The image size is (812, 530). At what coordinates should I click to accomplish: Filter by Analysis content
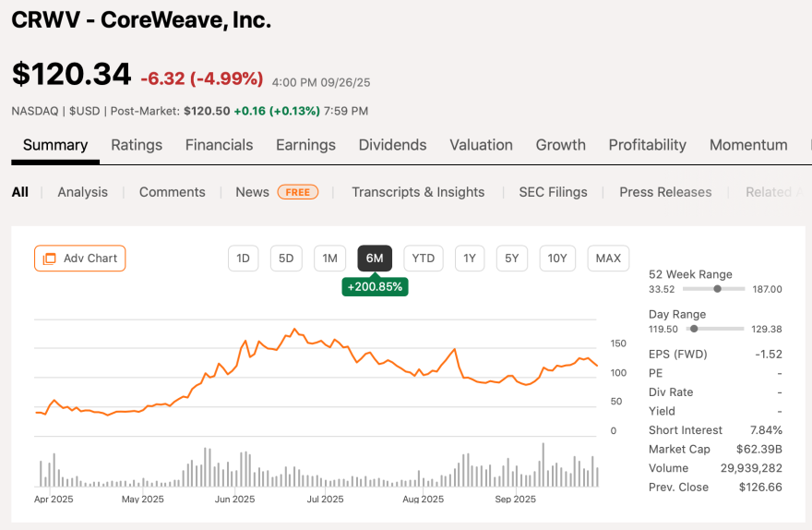[82, 192]
